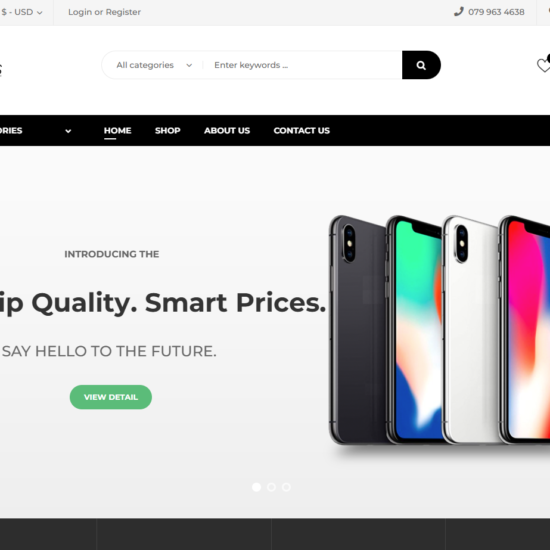Click the green VIEW DETAIL button
This screenshot has width=550, height=550.
pos(111,397)
